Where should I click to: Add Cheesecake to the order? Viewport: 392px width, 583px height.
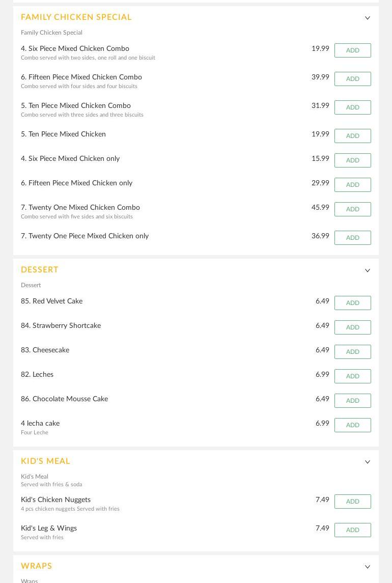point(352,352)
